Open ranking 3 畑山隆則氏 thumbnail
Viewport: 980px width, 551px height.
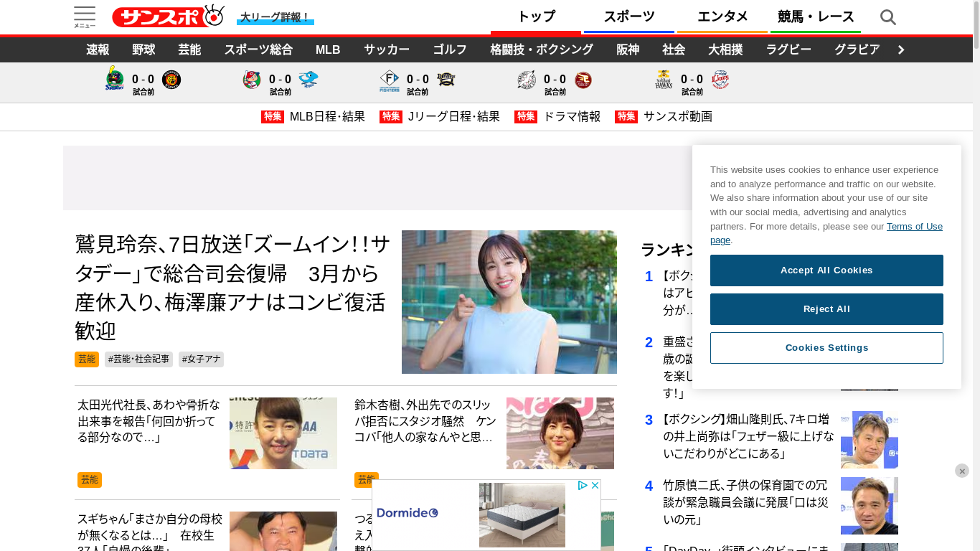(x=870, y=440)
